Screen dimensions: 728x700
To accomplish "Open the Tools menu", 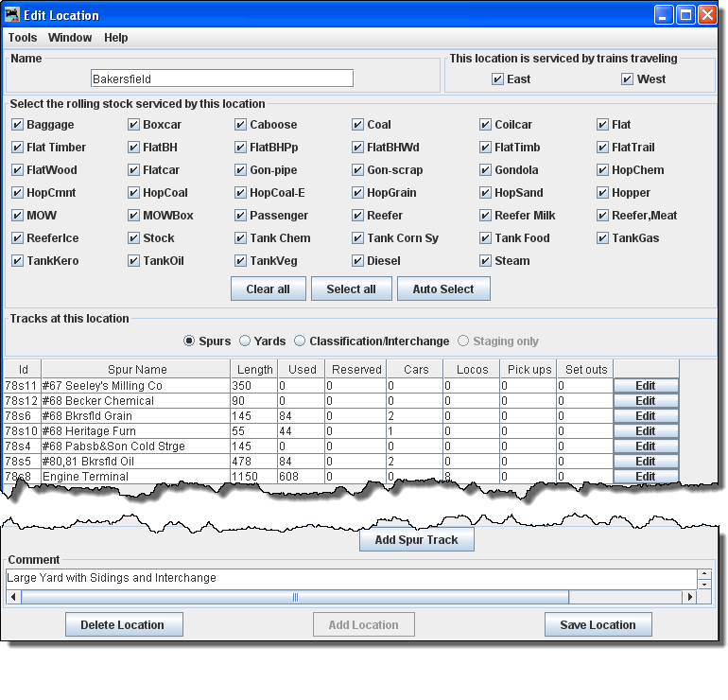I will (23, 38).
